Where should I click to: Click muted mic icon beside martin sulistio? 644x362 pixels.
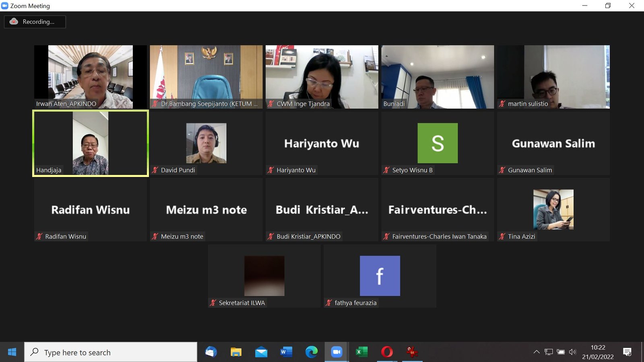tap(502, 104)
